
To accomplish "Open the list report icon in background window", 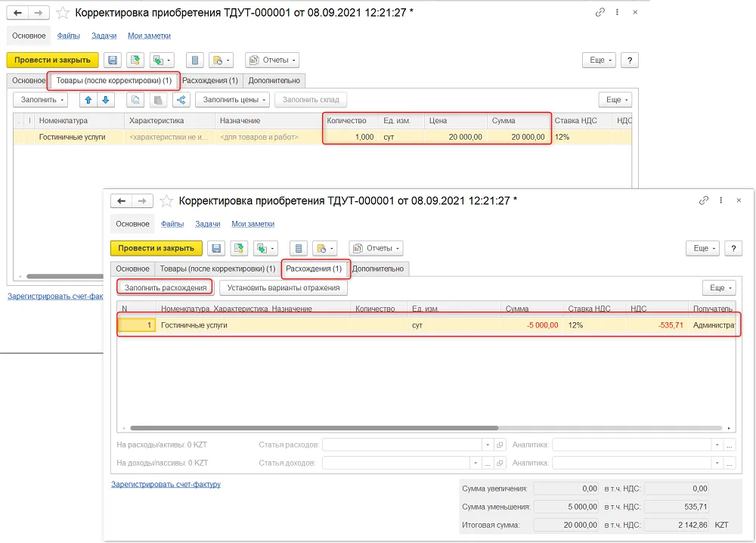I will (x=195, y=61).
